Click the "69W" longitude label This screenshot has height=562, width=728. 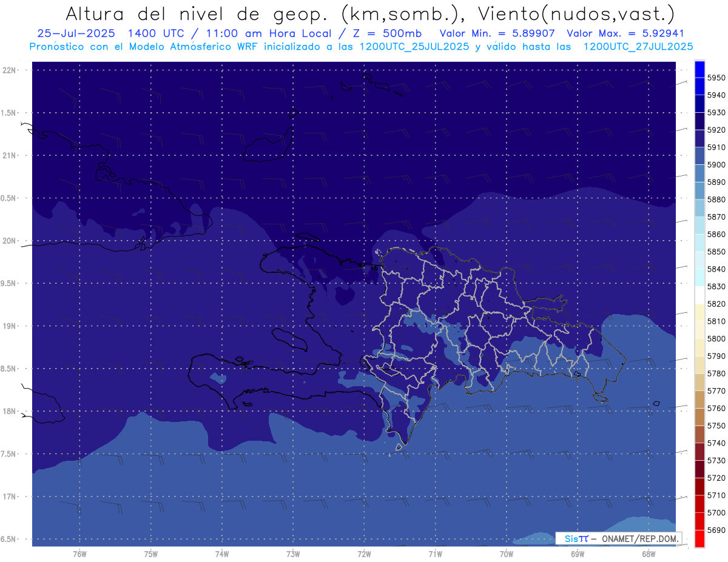[578, 554]
